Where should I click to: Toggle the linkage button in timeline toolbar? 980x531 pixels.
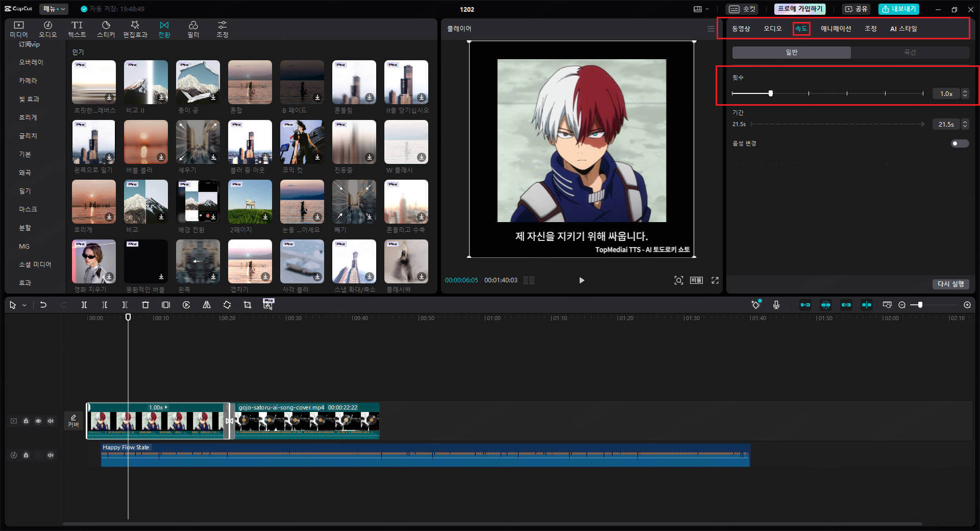846,305
